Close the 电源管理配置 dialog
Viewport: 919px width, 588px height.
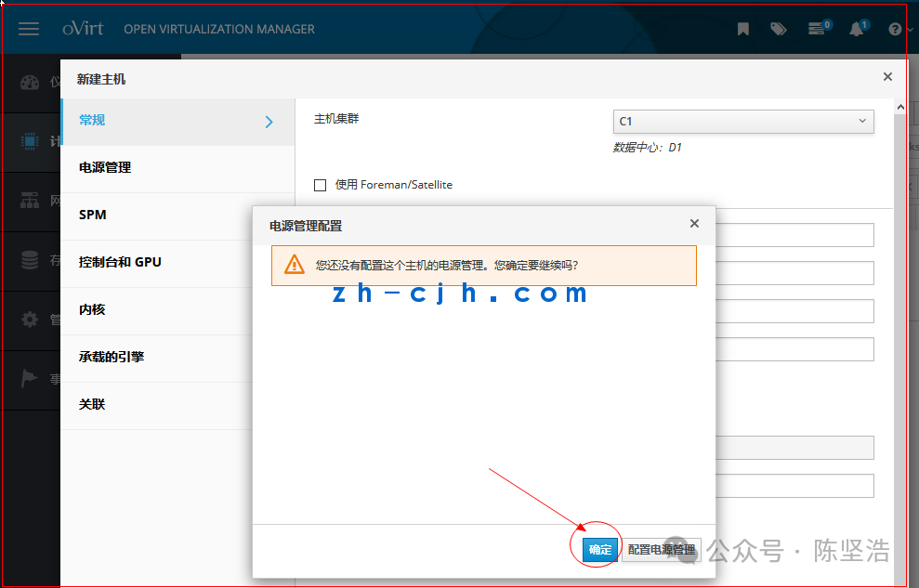click(x=694, y=223)
